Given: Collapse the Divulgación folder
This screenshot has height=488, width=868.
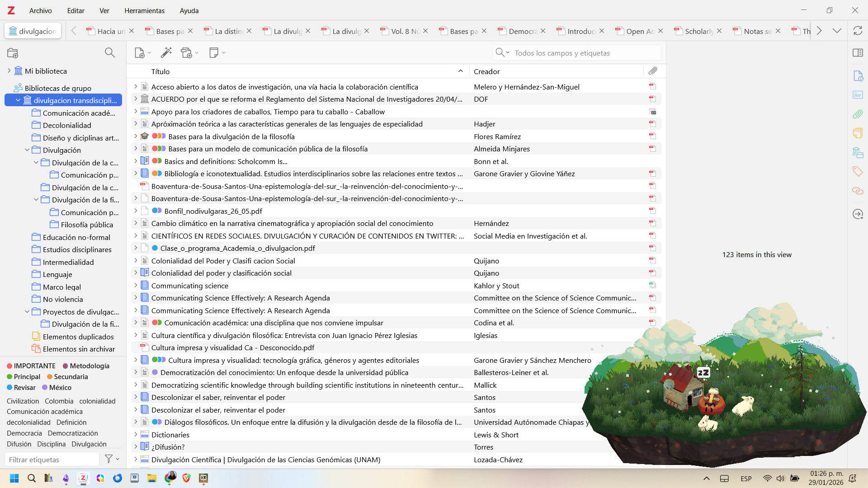Looking at the screenshot, I should pyautogui.click(x=27, y=150).
